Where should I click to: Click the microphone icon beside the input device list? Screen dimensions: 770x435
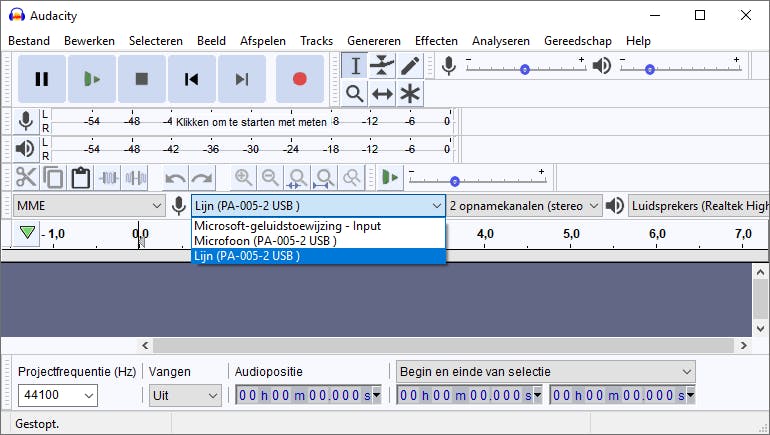[179, 206]
